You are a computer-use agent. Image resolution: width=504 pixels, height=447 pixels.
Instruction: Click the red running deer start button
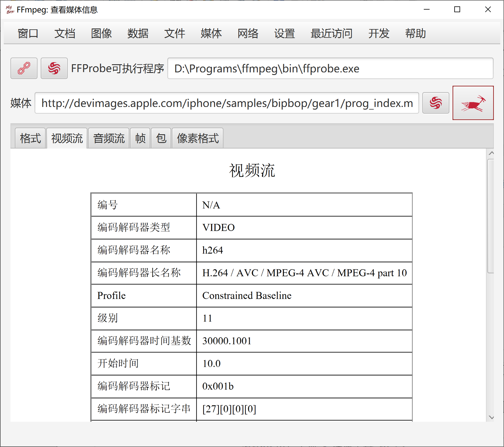coord(473,103)
